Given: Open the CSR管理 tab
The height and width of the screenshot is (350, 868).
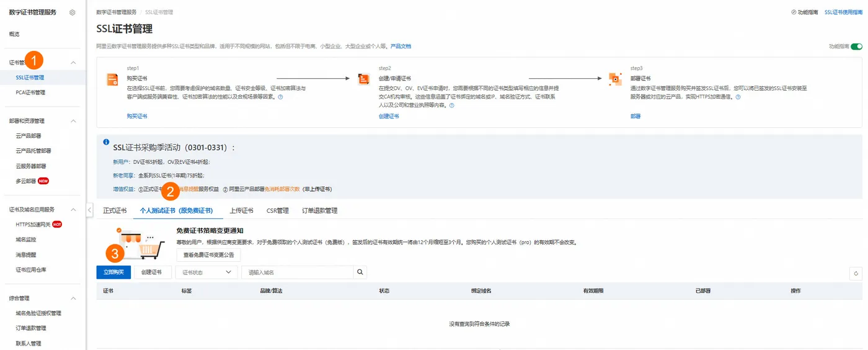Looking at the screenshot, I should [x=278, y=210].
